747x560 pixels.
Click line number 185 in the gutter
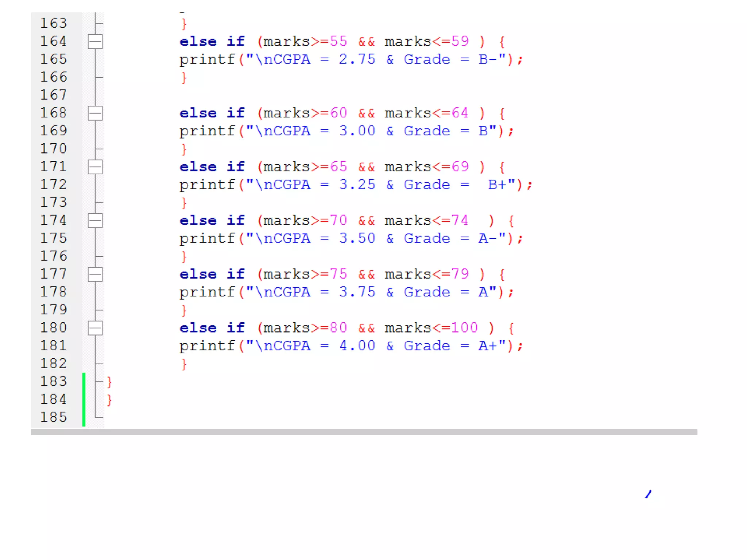pos(54,417)
